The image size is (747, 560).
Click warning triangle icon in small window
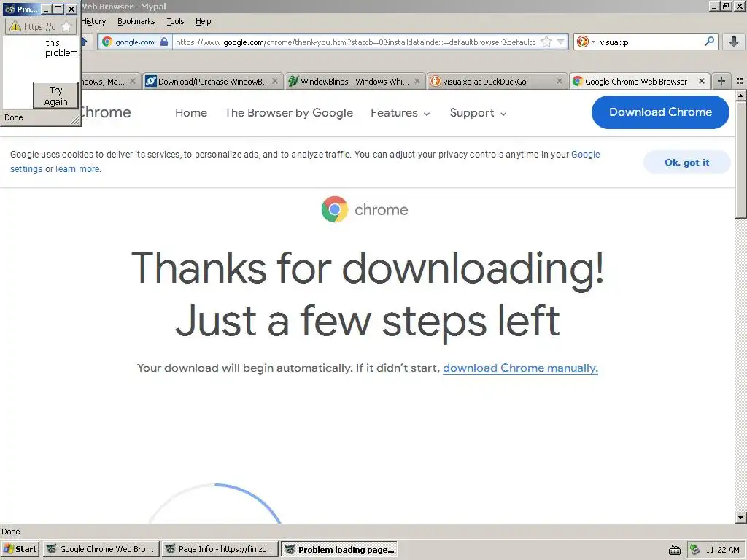pyautogui.click(x=15, y=27)
